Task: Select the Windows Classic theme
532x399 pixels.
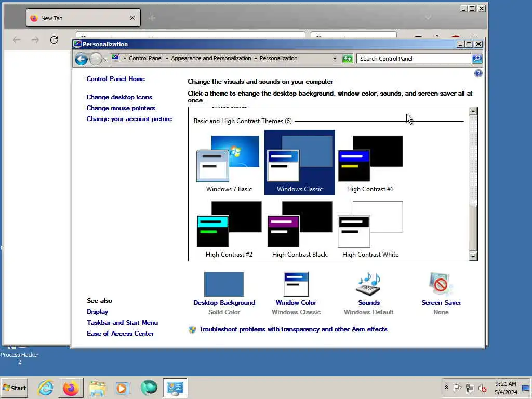Action: [x=300, y=163]
